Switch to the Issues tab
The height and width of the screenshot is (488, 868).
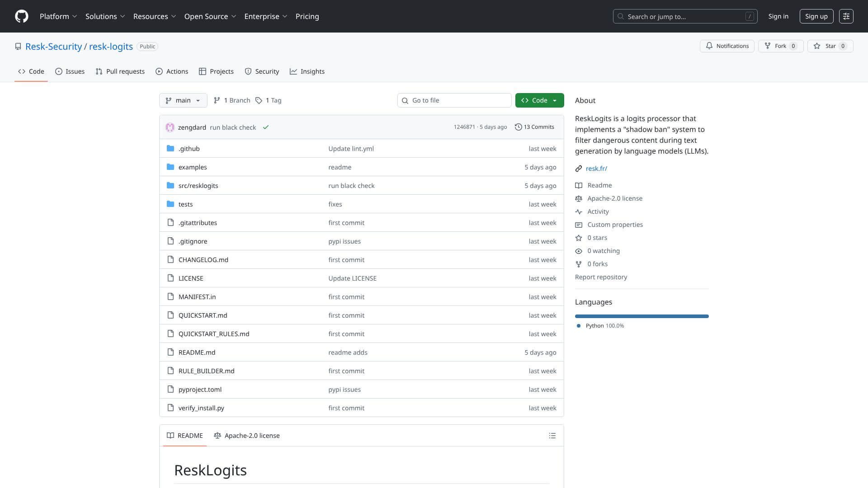click(x=70, y=71)
